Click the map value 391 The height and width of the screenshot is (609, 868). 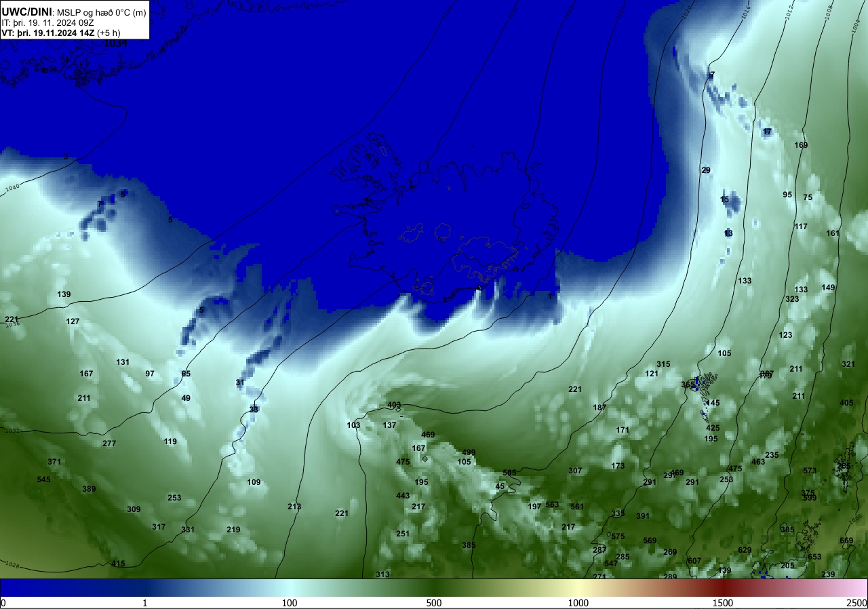[643, 516]
